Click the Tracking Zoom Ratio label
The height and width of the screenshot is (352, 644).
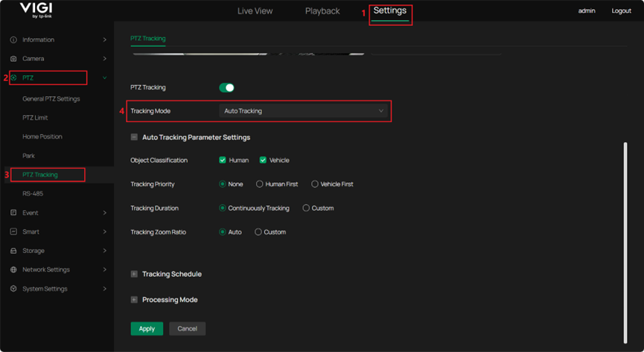click(x=158, y=232)
